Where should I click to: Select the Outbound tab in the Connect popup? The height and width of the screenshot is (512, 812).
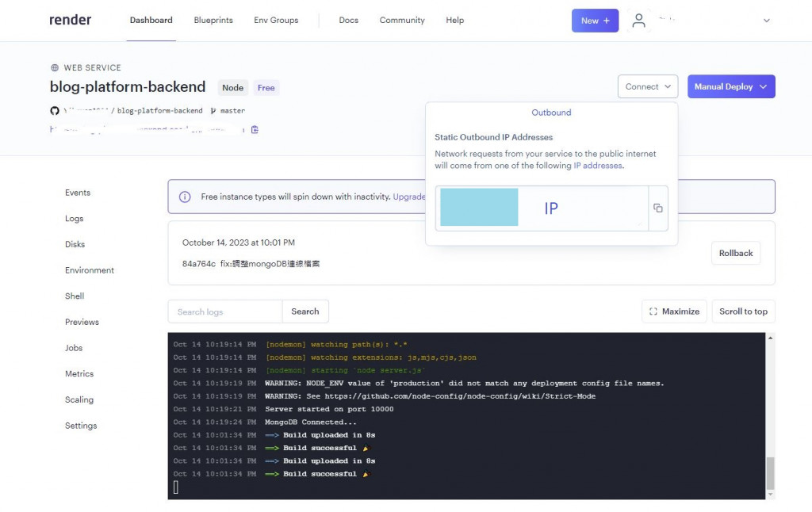pos(551,113)
